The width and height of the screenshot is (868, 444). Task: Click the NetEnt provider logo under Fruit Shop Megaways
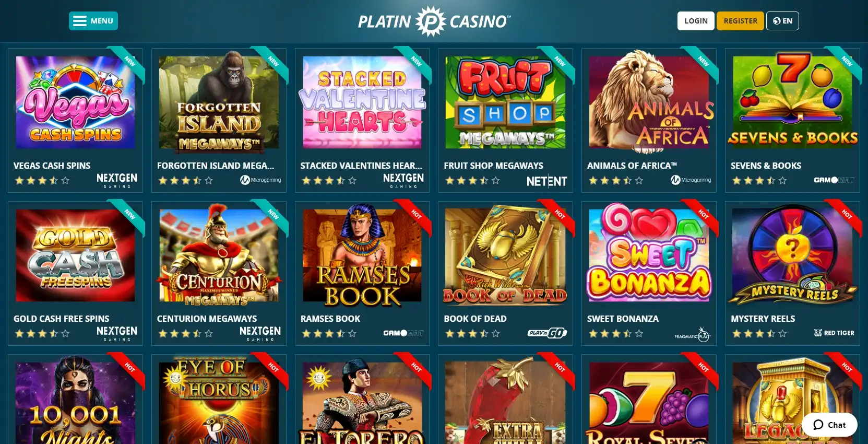pos(546,181)
